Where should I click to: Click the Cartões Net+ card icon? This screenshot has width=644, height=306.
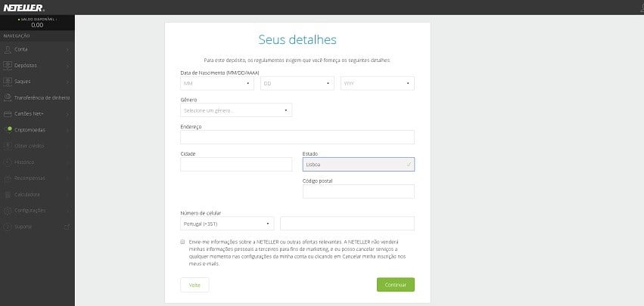pyautogui.click(x=8, y=114)
